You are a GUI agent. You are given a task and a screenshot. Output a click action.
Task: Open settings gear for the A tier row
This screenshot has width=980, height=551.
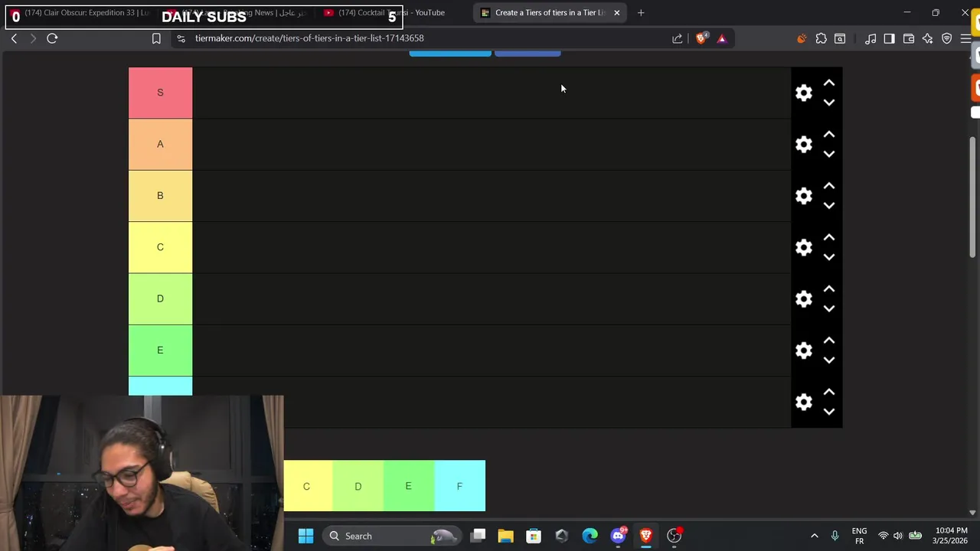(x=803, y=145)
